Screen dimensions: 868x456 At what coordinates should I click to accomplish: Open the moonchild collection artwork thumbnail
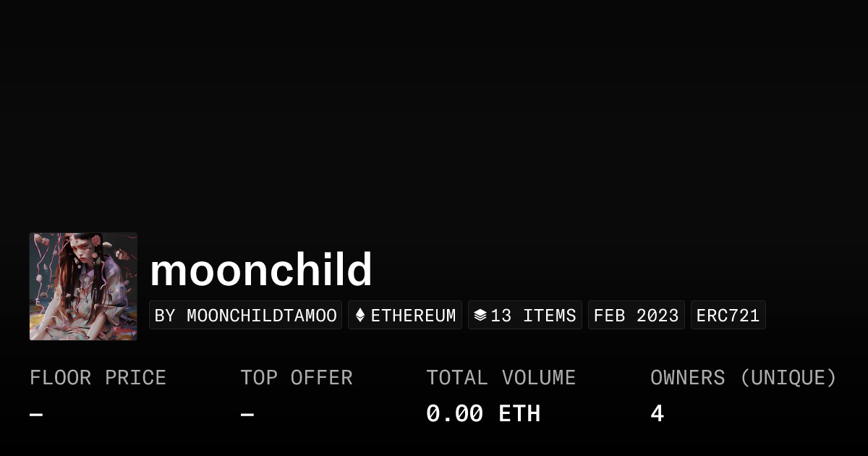(x=83, y=287)
